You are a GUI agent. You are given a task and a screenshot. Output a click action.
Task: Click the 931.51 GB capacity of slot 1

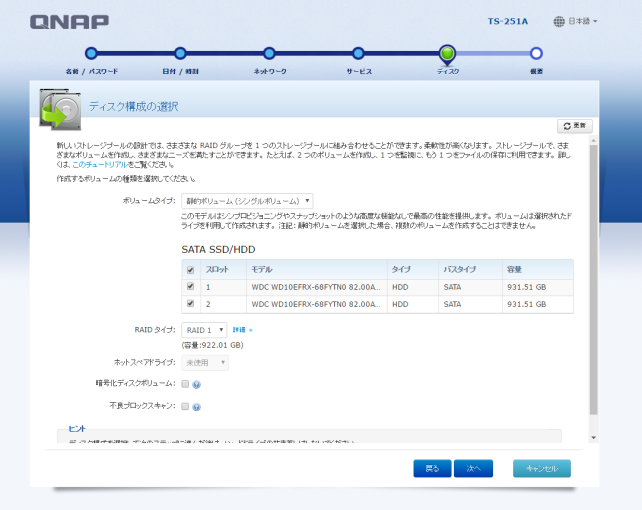tap(527, 287)
